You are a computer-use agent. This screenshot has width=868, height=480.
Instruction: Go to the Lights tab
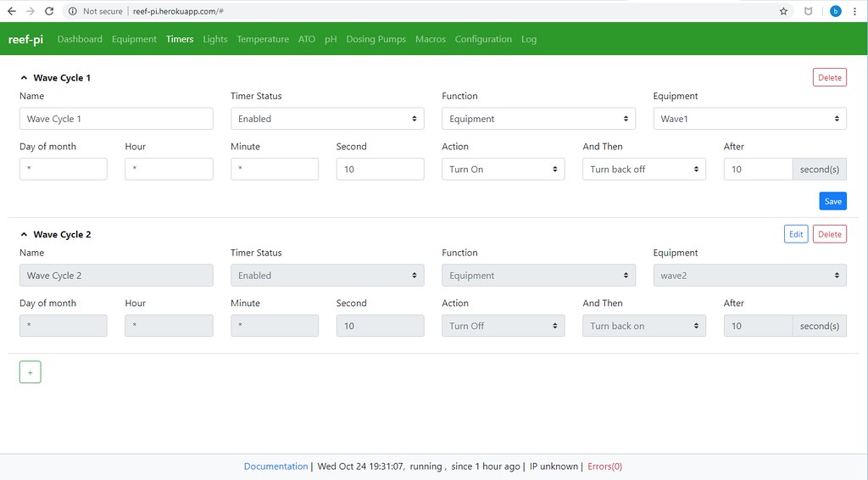215,39
